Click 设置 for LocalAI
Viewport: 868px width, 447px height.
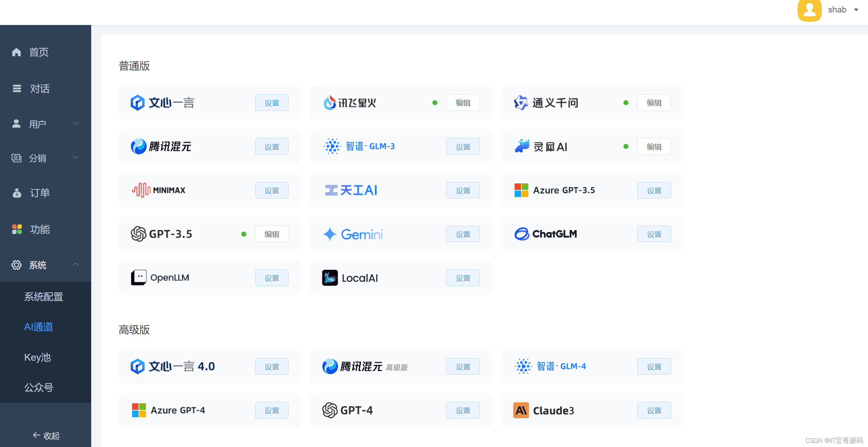(x=463, y=278)
